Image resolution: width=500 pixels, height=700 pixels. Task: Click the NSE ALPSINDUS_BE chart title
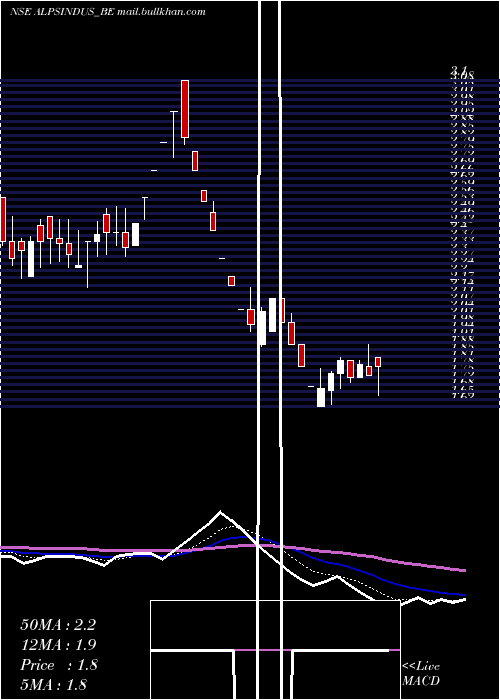click(108, 12)
